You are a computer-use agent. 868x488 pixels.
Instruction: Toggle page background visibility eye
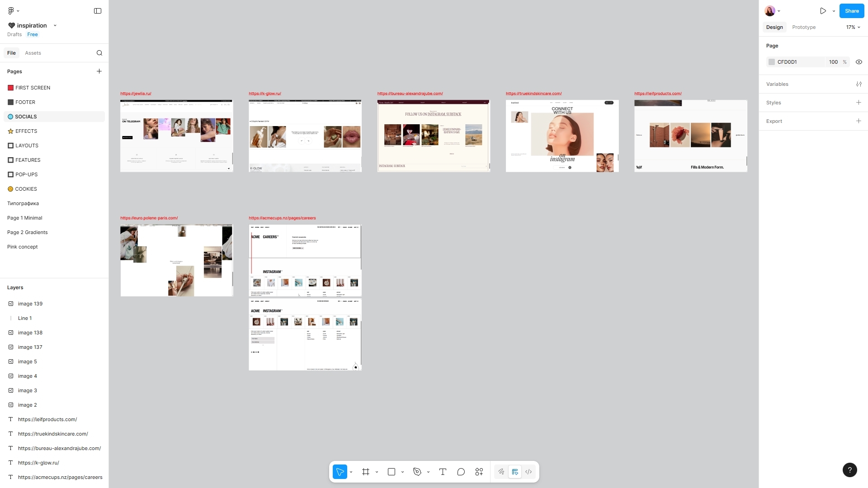pos(859,62)
